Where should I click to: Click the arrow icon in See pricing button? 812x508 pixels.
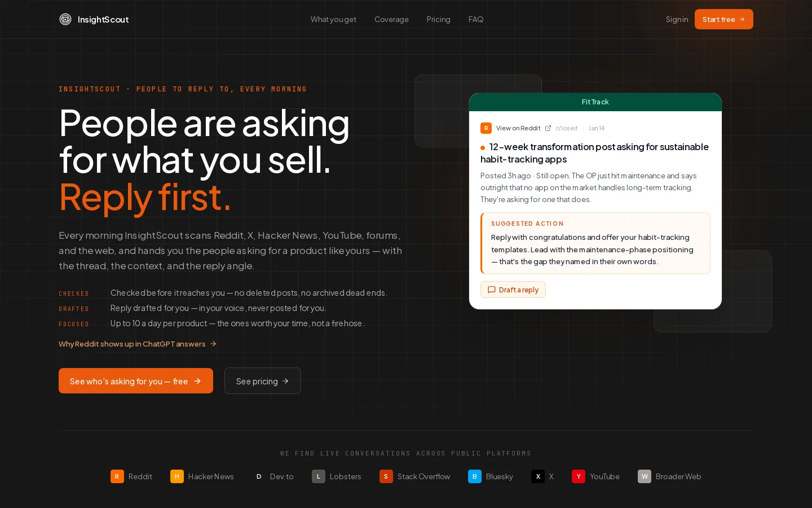coord(285,381)
